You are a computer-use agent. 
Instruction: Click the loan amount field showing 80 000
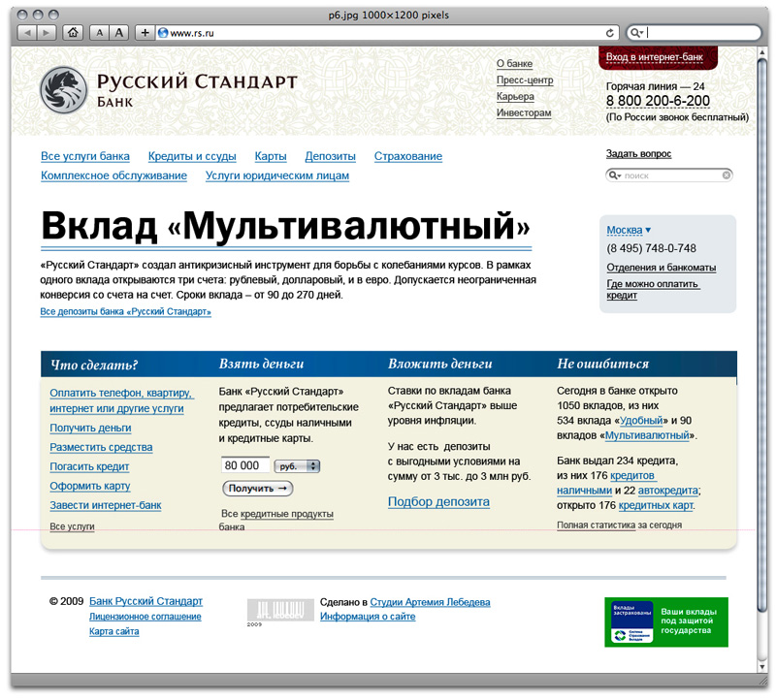[x=245, y=466]
